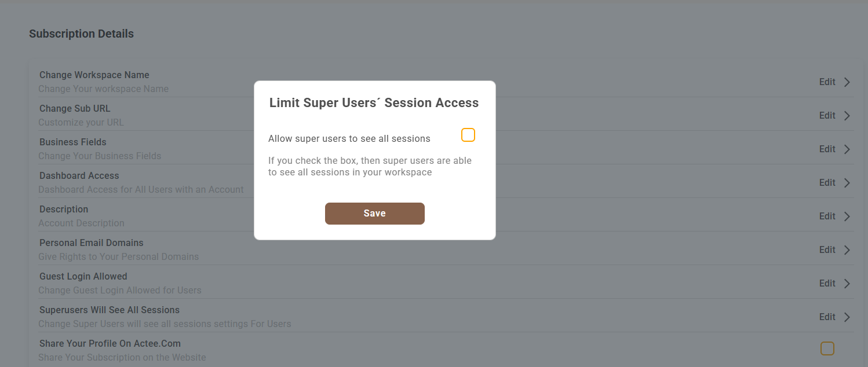Click Edit for Superusers Will See All Sessions
Image resolution: width=868 pixels, height=367 pixels.
click(x=827, y=317)
